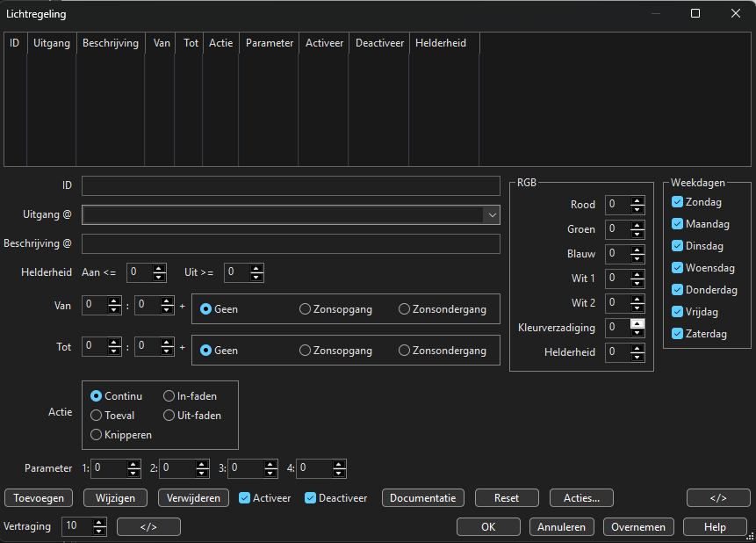Viewport: 756px width, 543px height.
Task: Uncheck the Zondag weekday checkbox
Action: coord(677,202)
